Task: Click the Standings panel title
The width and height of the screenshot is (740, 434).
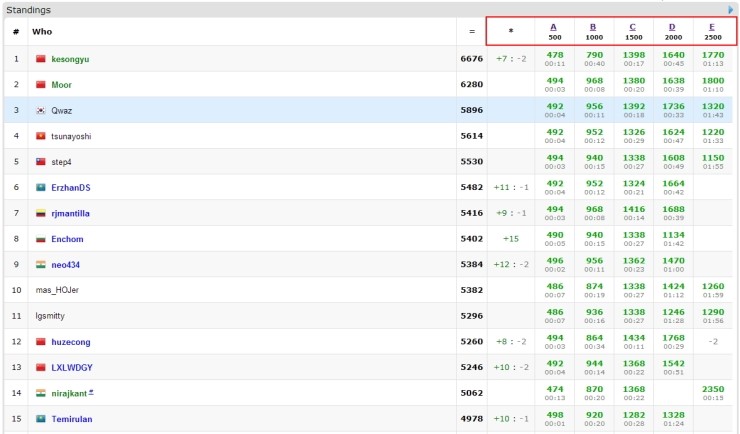Action: click(x=28, y=10)
